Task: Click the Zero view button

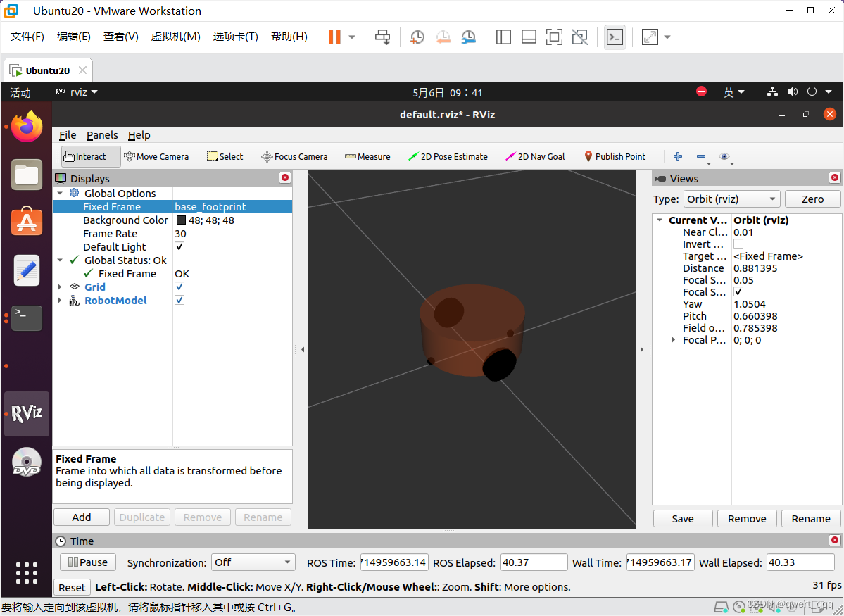Action: pyautogui.click(x=813, y=199)
